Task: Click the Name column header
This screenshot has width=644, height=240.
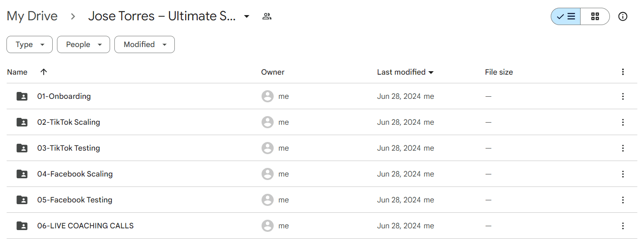Action: tap(17, 72)
